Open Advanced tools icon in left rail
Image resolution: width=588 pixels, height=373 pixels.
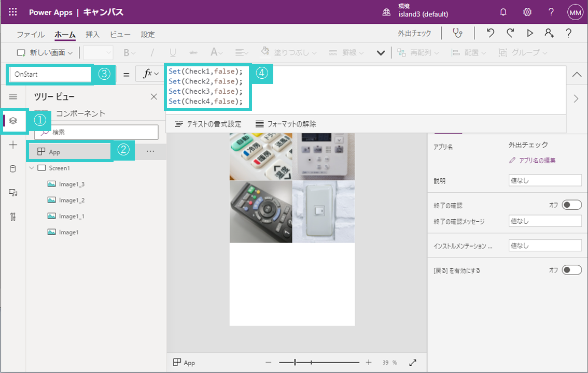(13, 217)
